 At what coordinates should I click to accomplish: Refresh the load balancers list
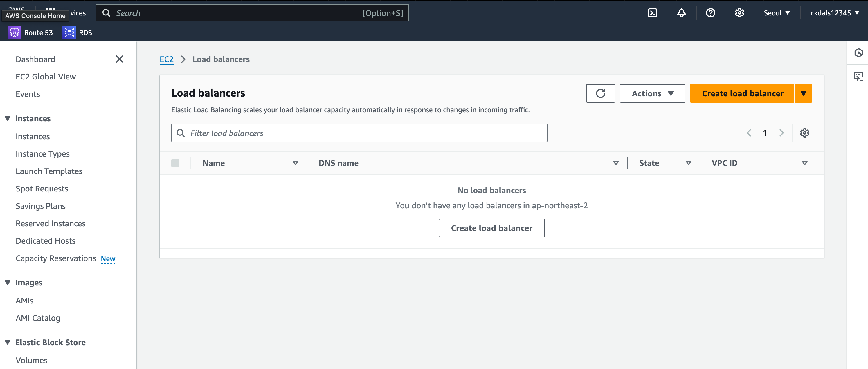(600, 93)
